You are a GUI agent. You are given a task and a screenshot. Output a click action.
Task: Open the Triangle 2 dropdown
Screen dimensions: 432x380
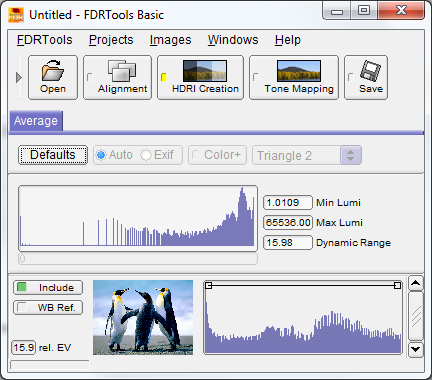307,155
